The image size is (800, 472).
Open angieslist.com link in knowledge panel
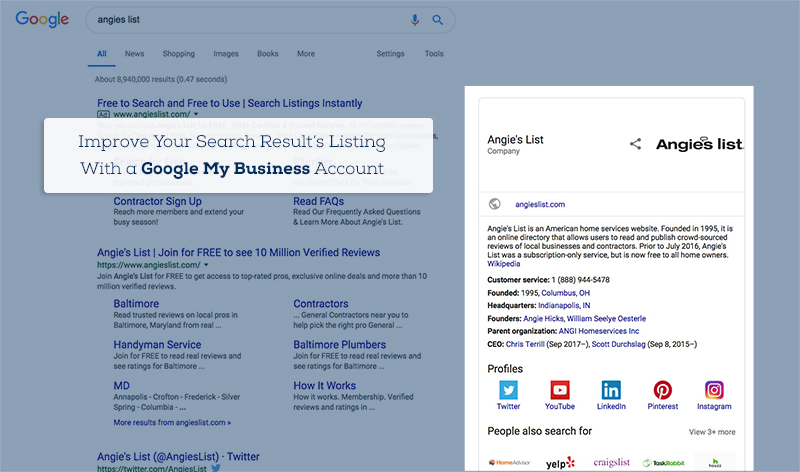pyautogui.click(x=540, y=204)
